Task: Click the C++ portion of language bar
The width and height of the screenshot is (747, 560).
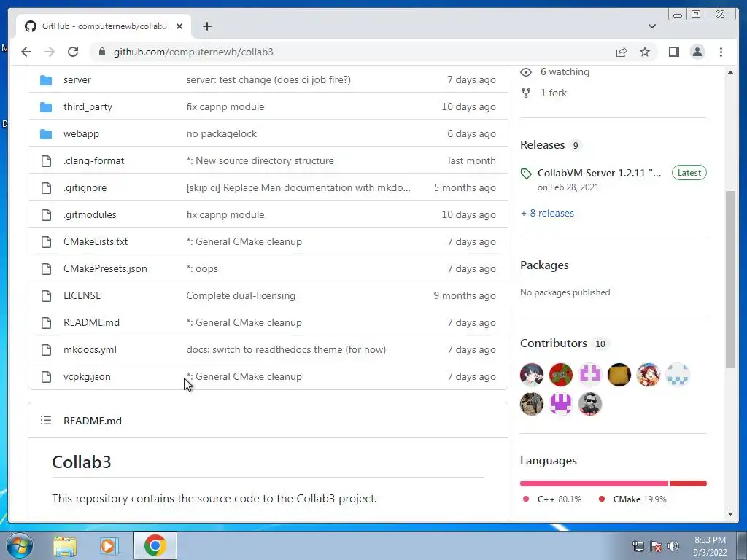Action: click(x=594, y=483)
